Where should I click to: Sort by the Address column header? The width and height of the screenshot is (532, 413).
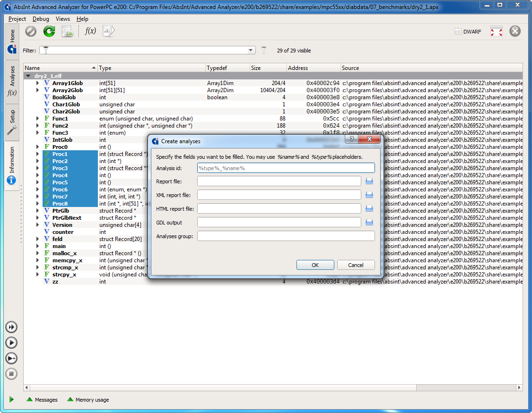click(314, 68)
